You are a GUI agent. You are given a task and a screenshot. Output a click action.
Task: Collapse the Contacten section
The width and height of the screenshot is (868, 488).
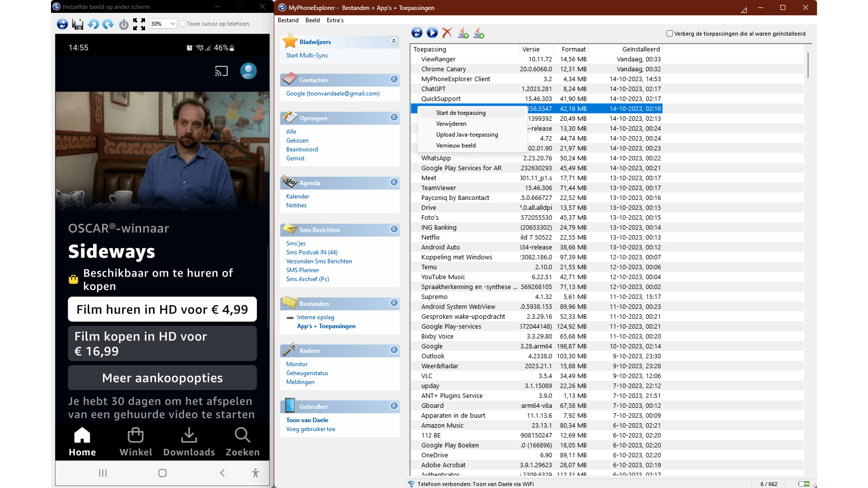click(x=394, y=79)
